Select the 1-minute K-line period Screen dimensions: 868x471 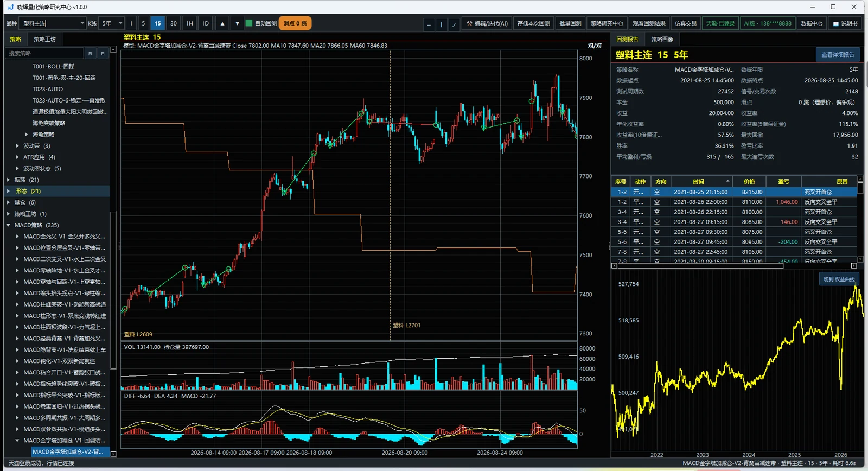coord(131,23)
